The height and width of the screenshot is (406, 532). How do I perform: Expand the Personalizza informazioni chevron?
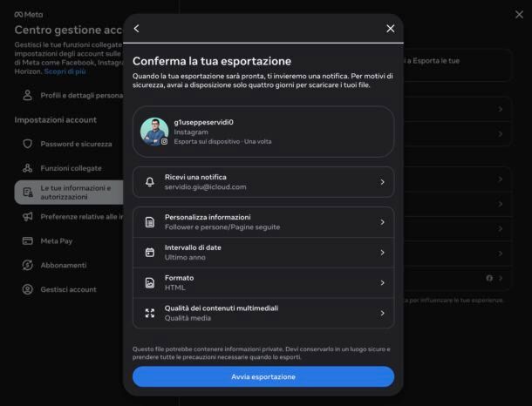382,222
